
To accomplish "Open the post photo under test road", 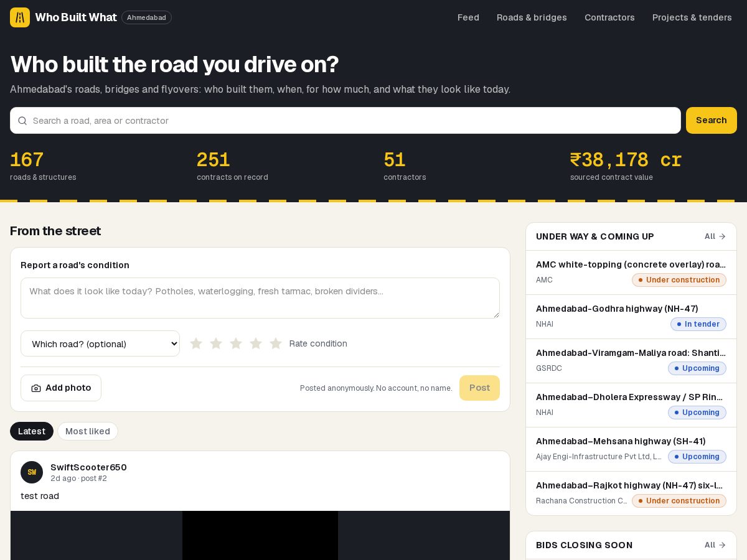I will (x=260, y=535).
